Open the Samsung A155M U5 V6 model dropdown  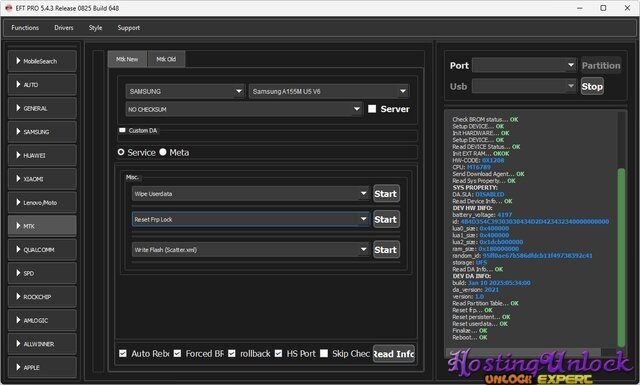coord(329,91)
